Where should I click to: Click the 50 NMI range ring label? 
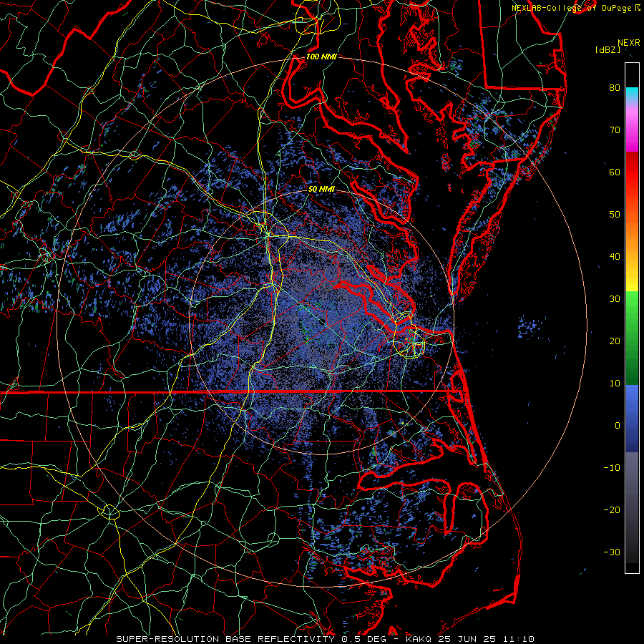(321, 190)
